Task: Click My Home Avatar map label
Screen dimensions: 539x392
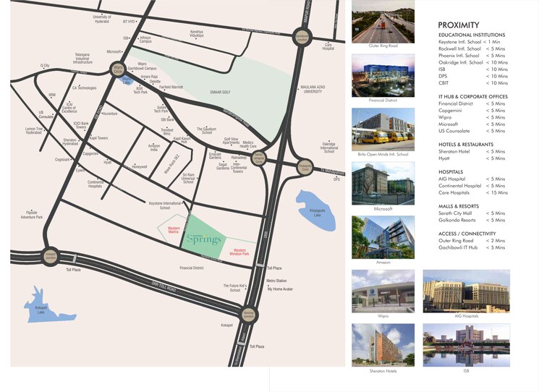Action: point(280,289)
